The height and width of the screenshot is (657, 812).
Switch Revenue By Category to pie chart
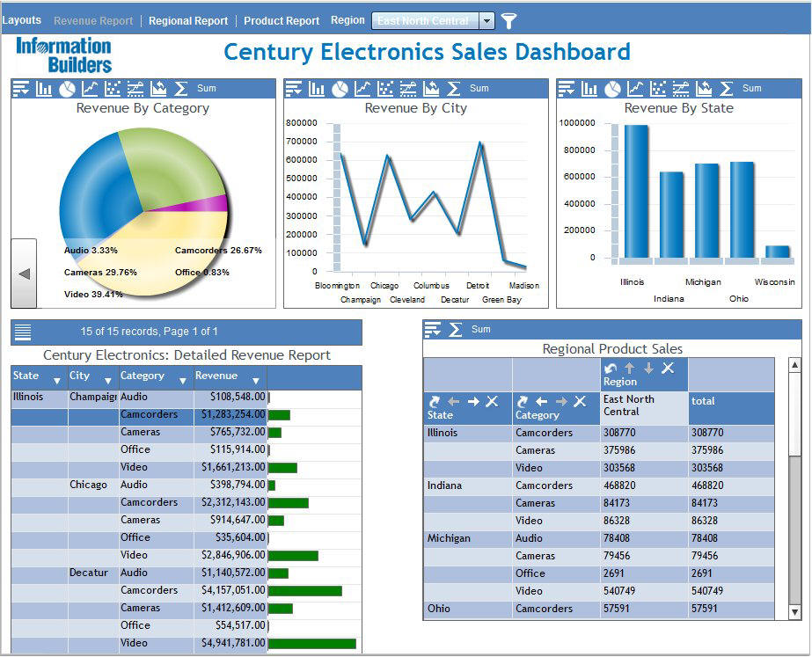67,89
